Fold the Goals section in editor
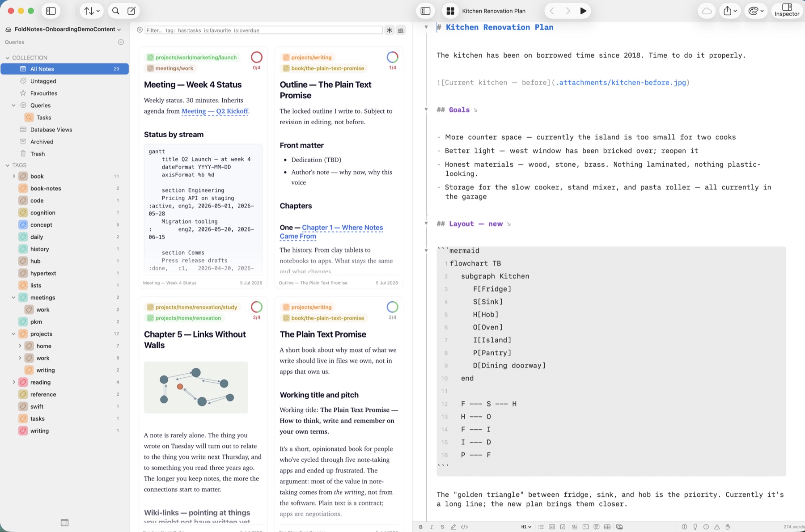This screenshot has width=805, height=532. coord(426,110)
